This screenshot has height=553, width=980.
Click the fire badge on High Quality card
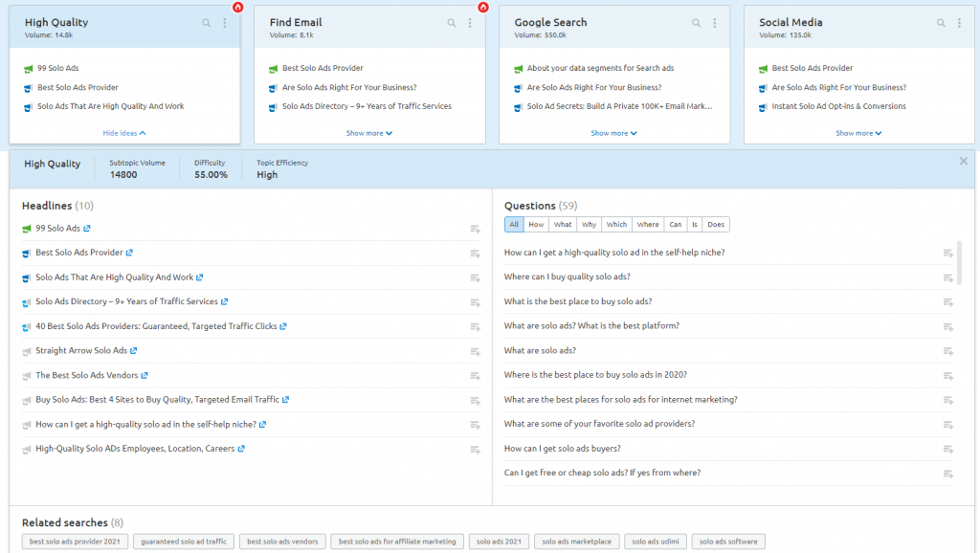(237, 7)
